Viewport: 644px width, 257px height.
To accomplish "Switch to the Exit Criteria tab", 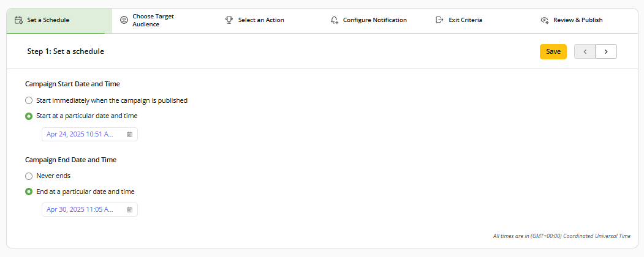I will 480,20.
